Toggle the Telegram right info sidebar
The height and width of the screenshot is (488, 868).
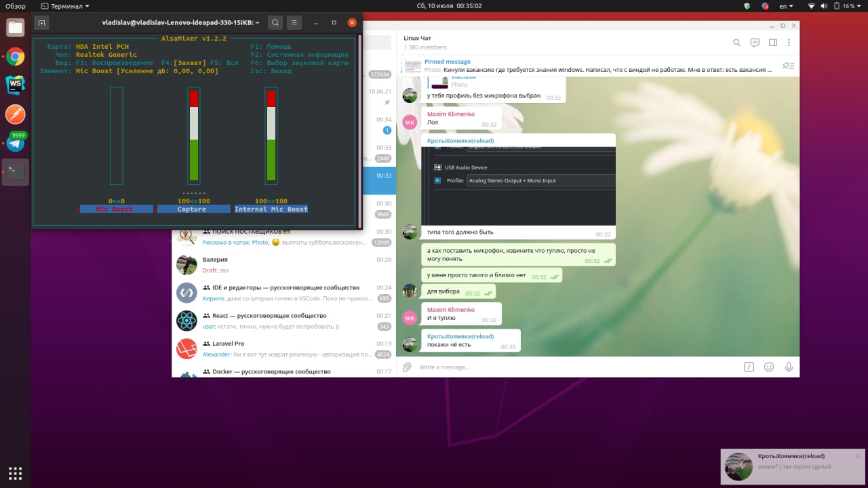tap(773, 43)
